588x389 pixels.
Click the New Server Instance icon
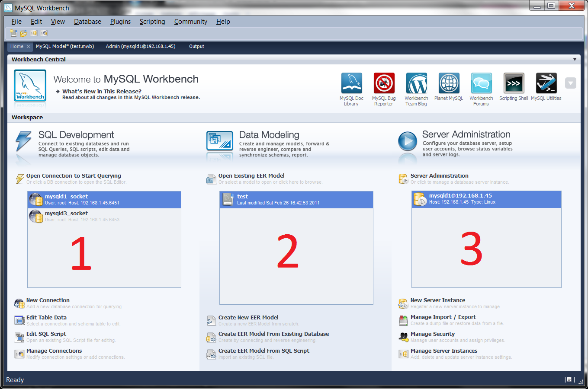[403, 303]
